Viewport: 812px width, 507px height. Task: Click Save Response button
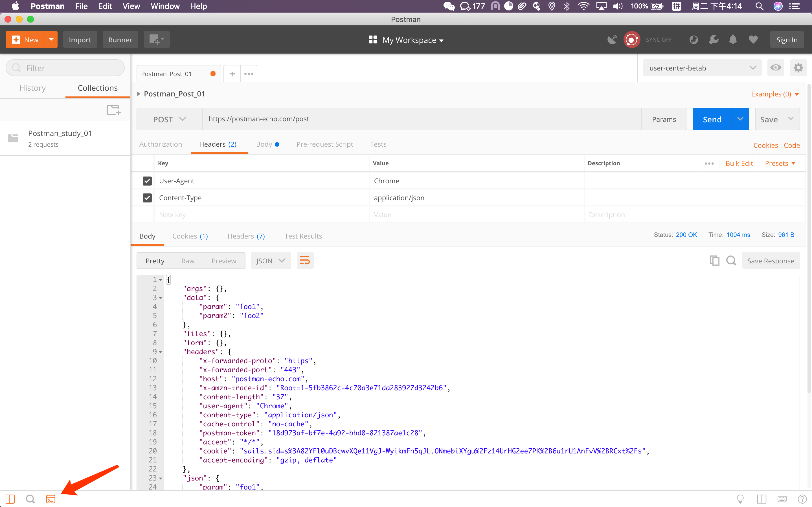tap(771, 261)
